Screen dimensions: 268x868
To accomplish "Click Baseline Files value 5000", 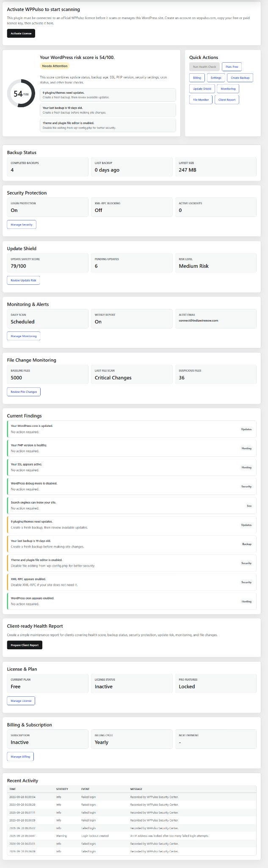I will coord(17,378).
